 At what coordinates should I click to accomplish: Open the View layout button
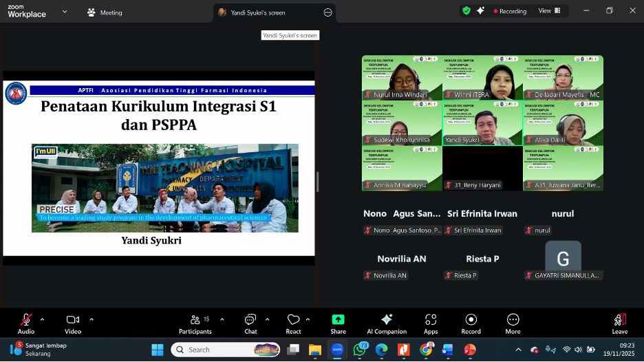pos(548,11)
